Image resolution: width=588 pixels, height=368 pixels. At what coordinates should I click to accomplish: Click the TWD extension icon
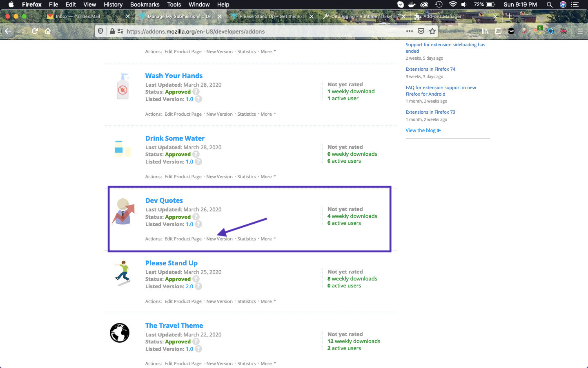[511, 31]
